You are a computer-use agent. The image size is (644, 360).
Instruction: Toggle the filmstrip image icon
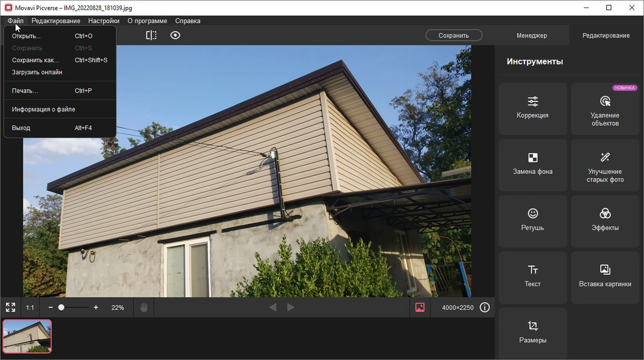(420, 307)
